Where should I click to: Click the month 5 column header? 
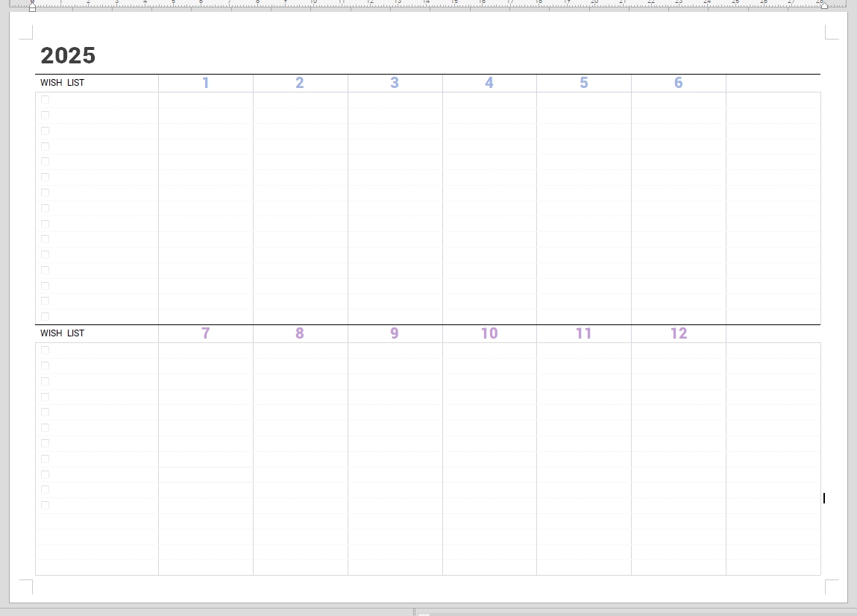pos(584,83)
